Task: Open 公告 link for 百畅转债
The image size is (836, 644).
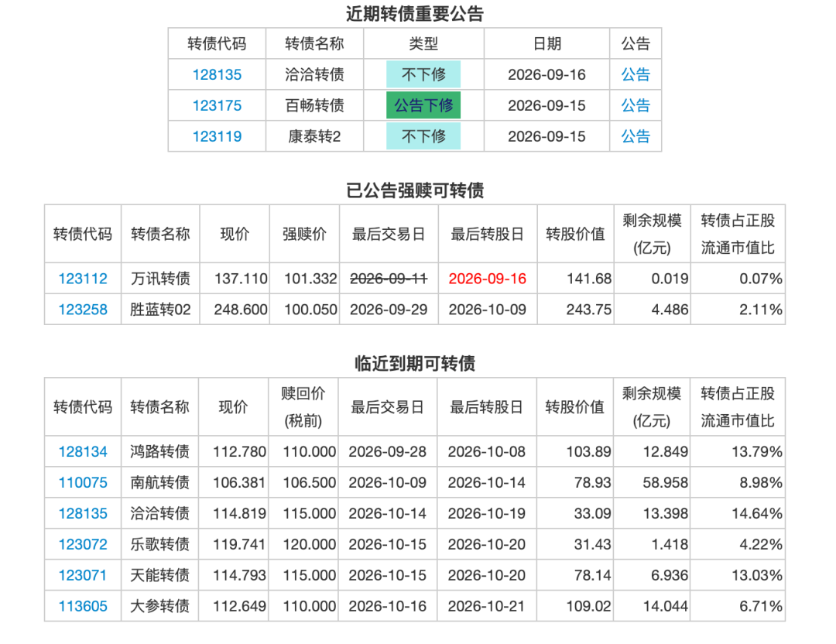Action: [636, 105]
